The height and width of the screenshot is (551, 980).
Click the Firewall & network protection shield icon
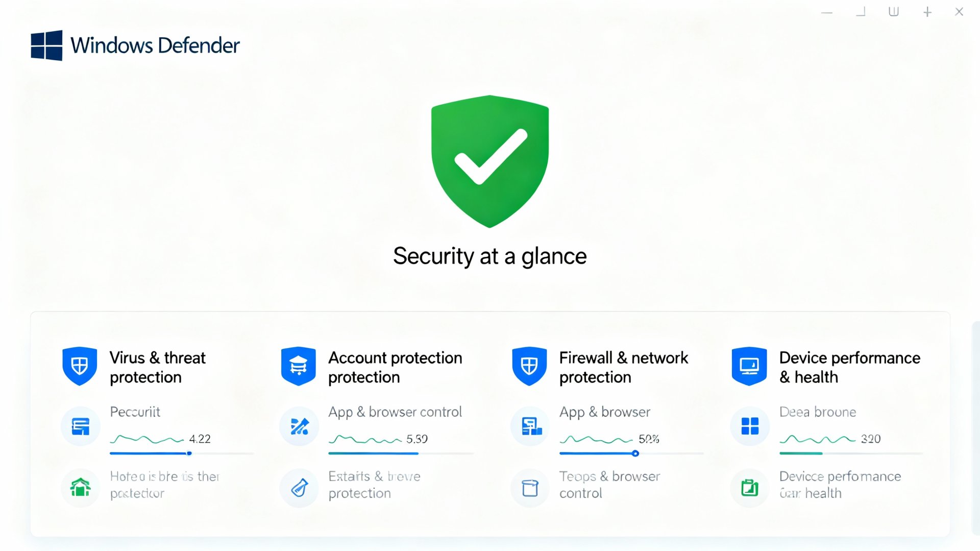coord(529,366)
